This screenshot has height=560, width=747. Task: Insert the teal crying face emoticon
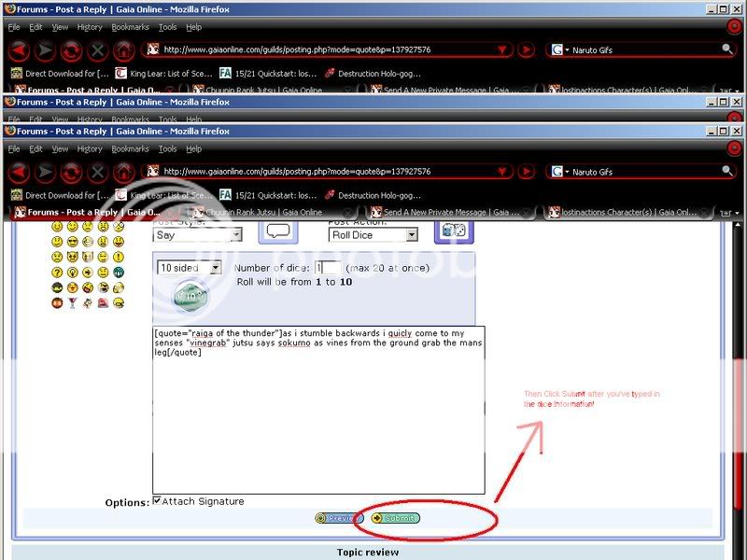pyautogui.click(x=118, y=273)
